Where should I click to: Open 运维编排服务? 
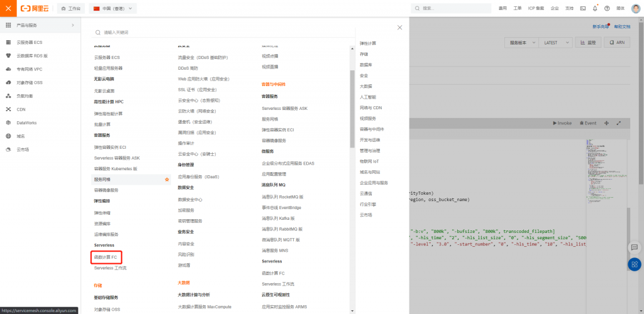(106, 234)
